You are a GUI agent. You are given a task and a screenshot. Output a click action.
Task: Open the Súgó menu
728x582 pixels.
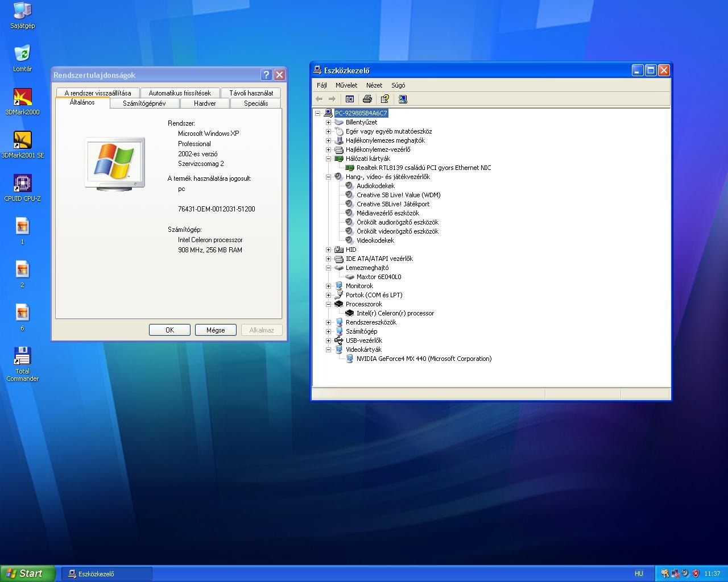pos(398,85)
